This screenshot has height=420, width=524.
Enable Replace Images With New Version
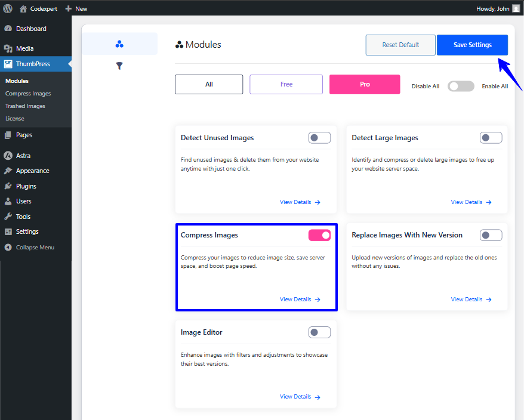tap(491, 235)
